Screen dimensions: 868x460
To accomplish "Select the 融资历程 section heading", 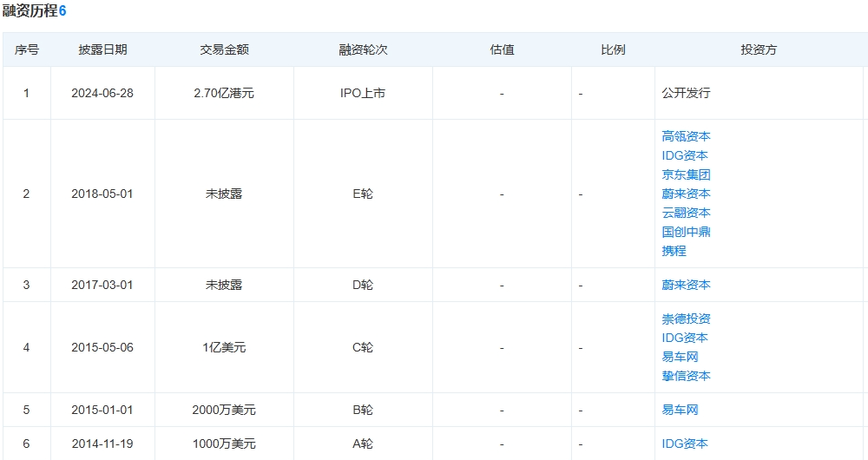I will (x=30, y=10).
